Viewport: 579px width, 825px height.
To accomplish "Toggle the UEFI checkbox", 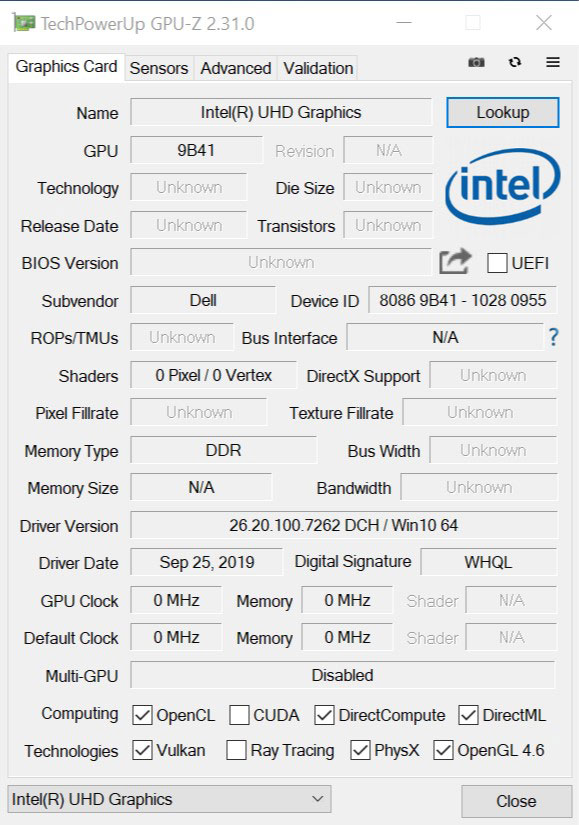I will (x=497, y=263).
